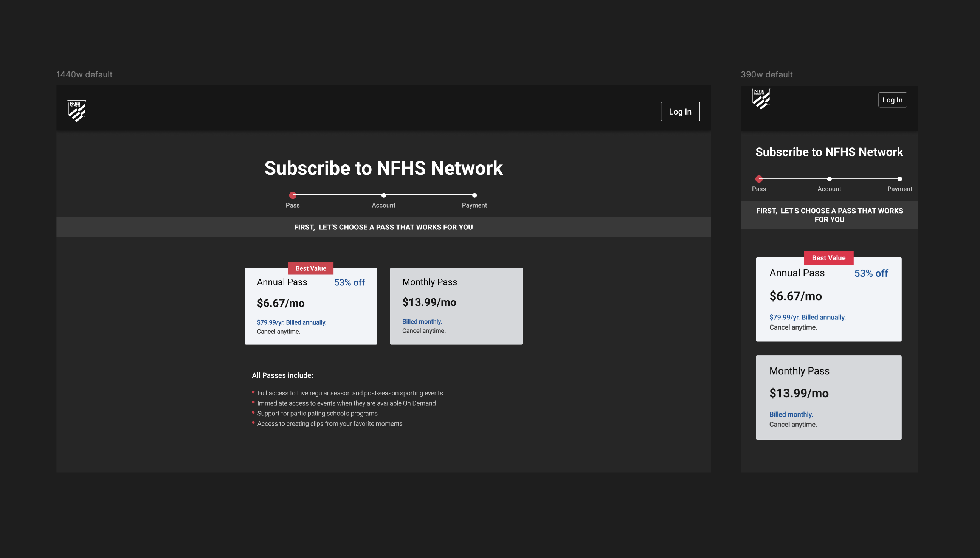Click '$79.99/yr. Billed annually.' in 1440w frame
The image size is (980, 558).
pyautogui.click(x=292, y=323)
